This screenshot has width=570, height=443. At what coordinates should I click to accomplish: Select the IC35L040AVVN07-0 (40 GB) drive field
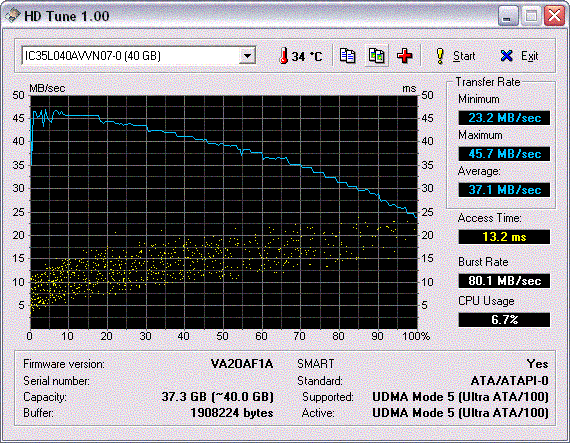pos(139,56)
